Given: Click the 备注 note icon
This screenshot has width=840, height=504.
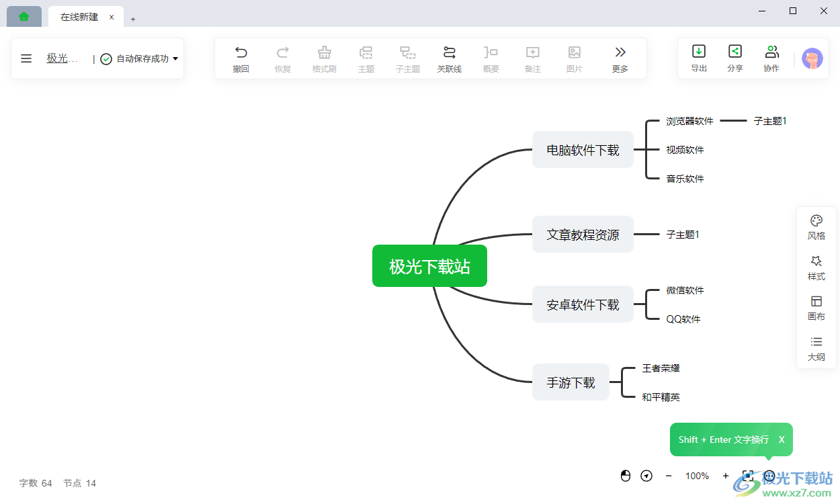Looking at the screenshot, I should [x=533, y=52].
